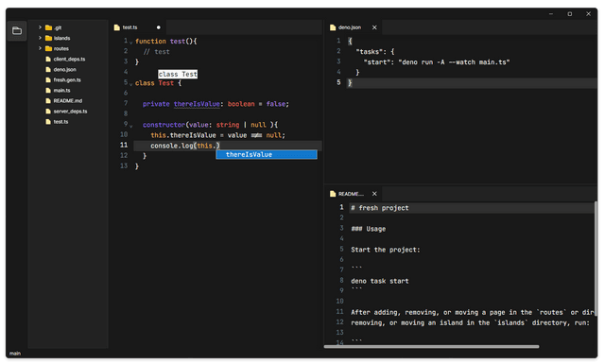
Task: Expand the routes folder chevron
Action: coord(40,48)
